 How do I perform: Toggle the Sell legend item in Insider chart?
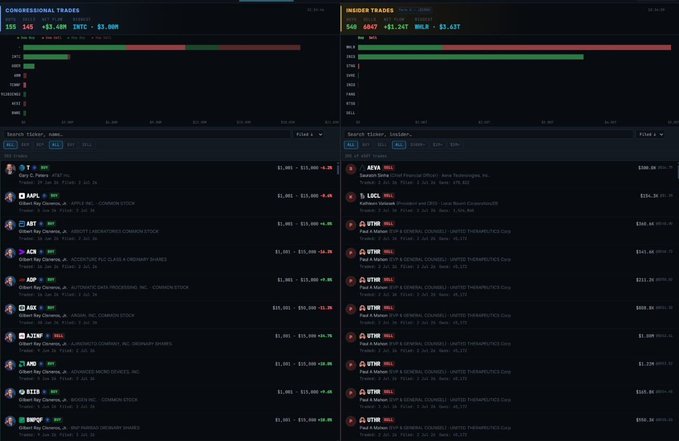(372, 38)
